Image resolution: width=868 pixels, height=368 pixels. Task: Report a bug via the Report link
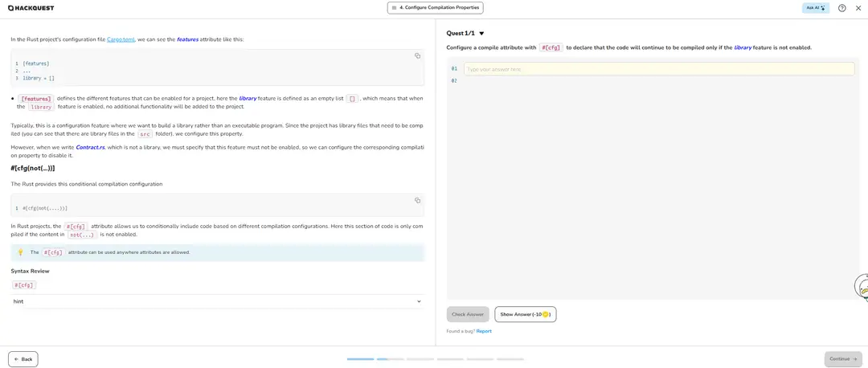(484, 331)
